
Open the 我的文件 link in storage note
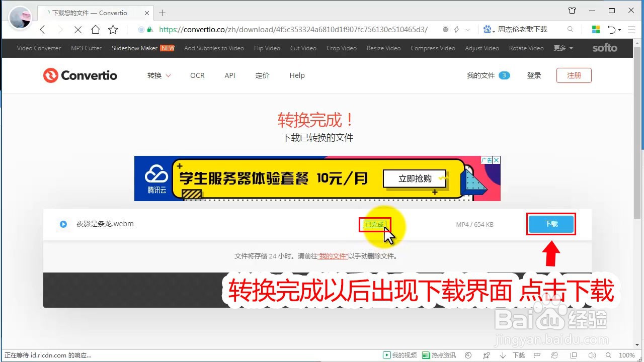point(333,256)
